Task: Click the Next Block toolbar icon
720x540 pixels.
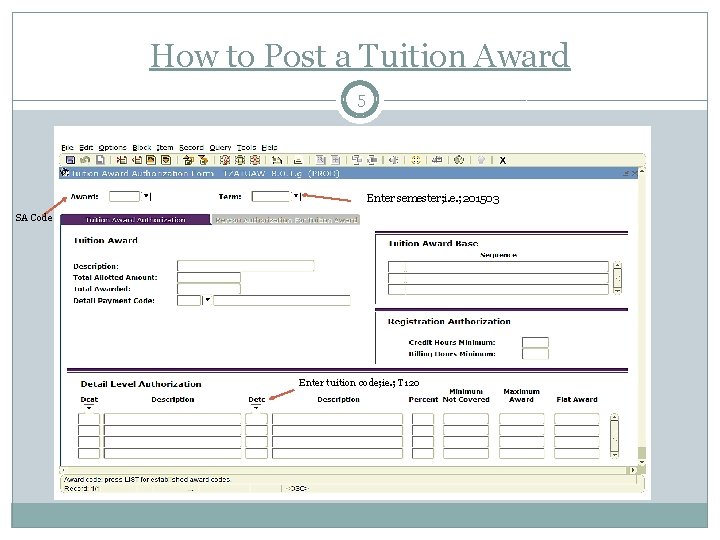Action: click(203, 160)
